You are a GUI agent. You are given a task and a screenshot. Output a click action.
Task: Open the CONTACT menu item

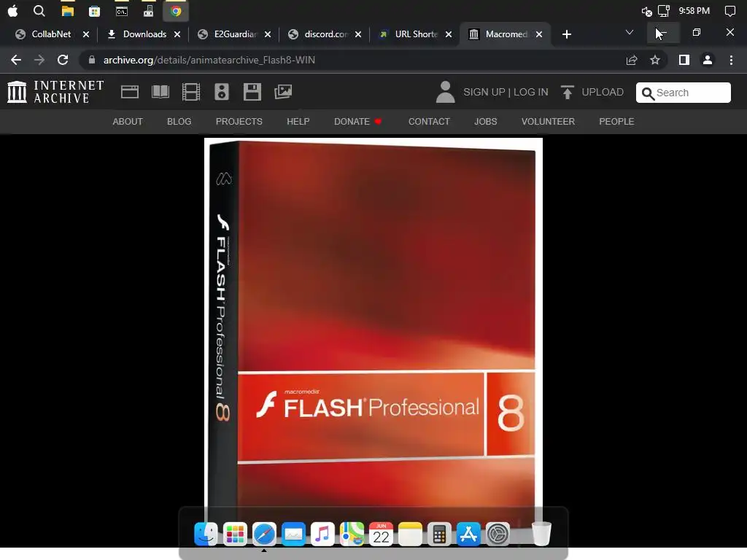(x=429, y=122)
